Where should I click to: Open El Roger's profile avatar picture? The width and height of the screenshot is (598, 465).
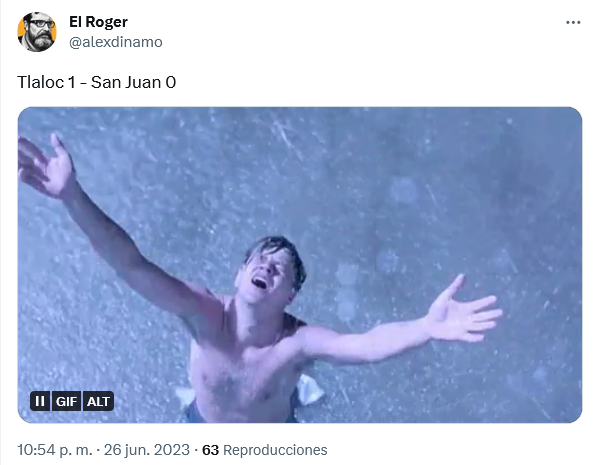(x=37, y=32)
